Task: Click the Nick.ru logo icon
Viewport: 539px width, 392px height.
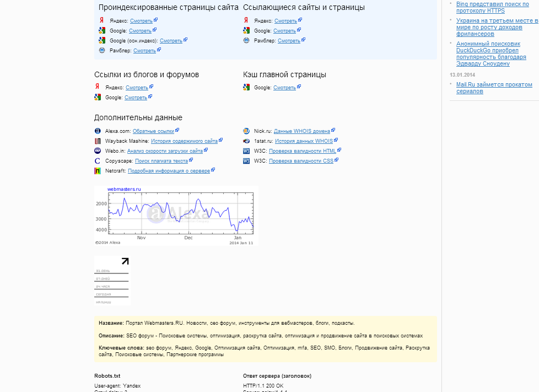Action: pyautogui.click(x=246, y=131)
